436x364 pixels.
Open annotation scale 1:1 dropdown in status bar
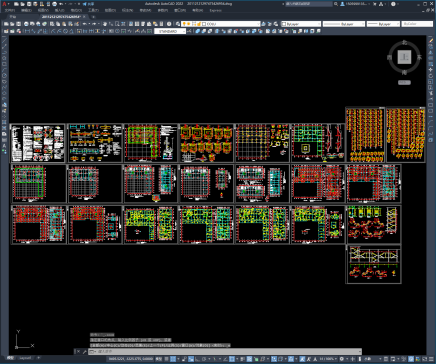(x=328, y=359)
